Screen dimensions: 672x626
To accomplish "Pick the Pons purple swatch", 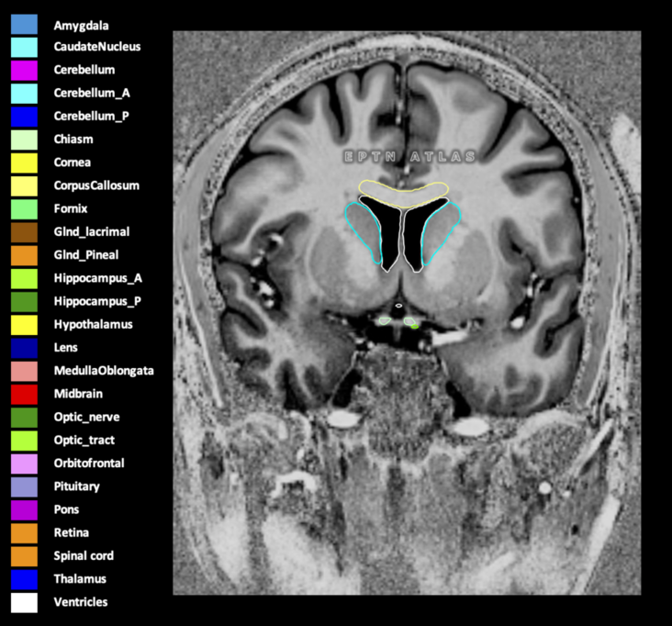I will point(24,510).
